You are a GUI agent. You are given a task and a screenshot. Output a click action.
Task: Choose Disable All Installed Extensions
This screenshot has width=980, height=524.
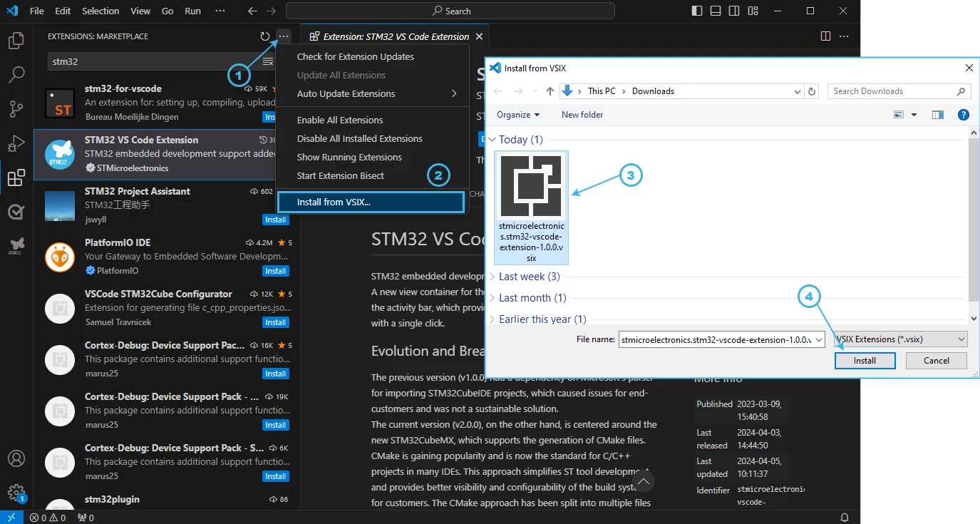coord(372,138)
